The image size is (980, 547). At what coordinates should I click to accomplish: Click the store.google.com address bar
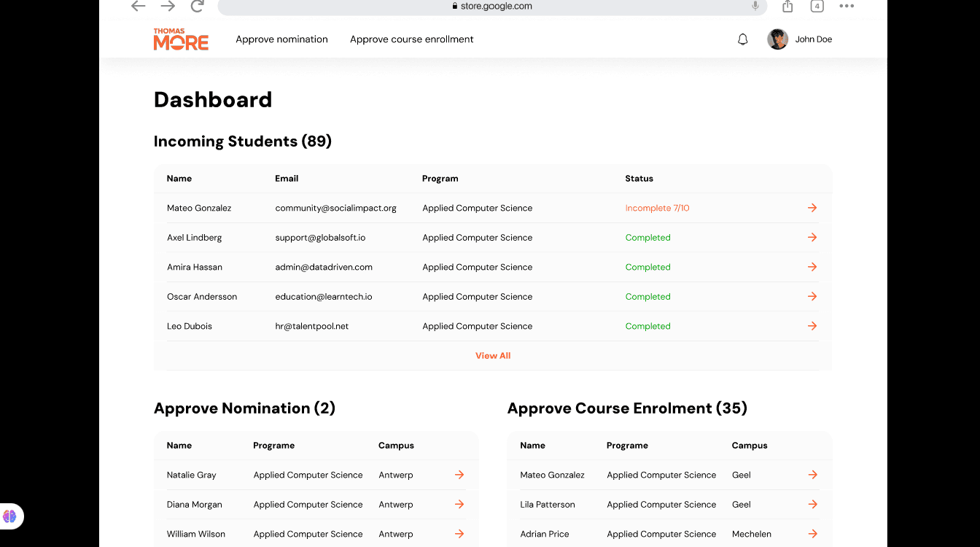click(492, 6)
